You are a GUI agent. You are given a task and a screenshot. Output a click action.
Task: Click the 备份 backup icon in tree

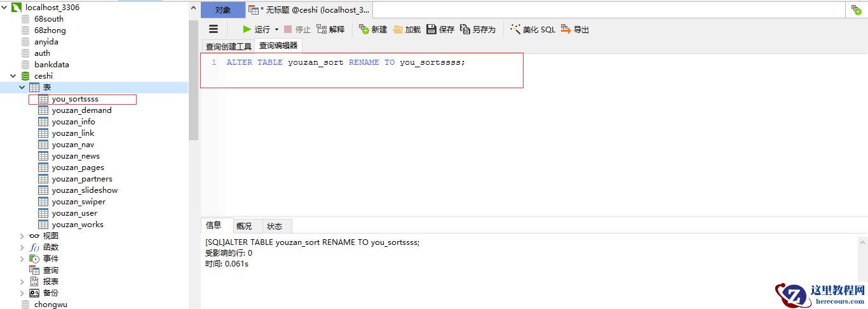click(34, 293)
